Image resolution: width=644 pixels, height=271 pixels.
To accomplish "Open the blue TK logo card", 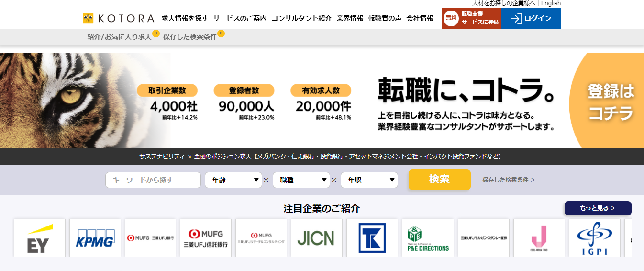I will coord(372,238).
